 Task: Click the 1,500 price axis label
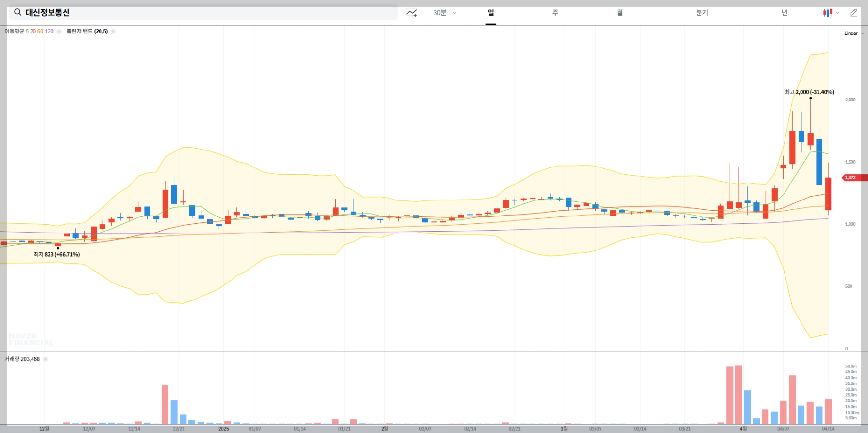tap(851, 162)
